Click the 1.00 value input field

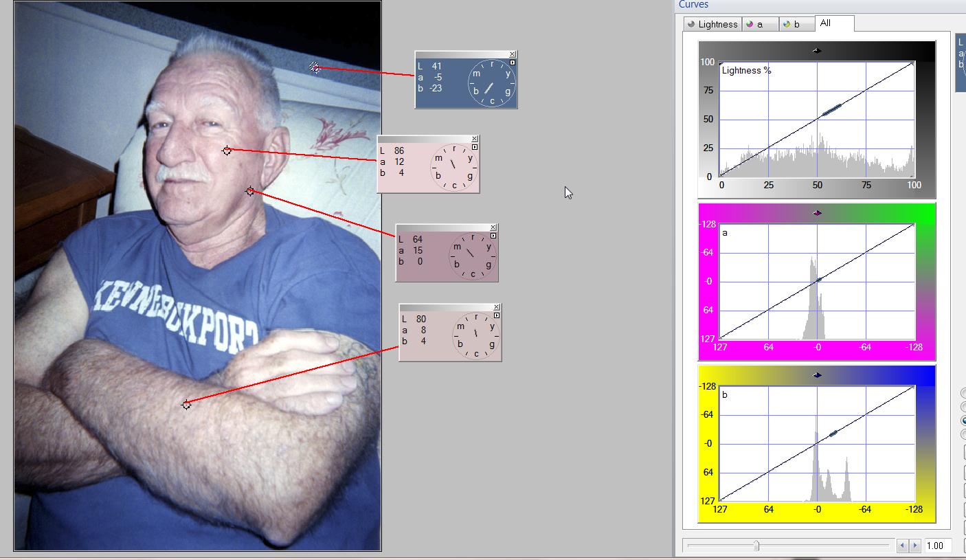(936, 546)
